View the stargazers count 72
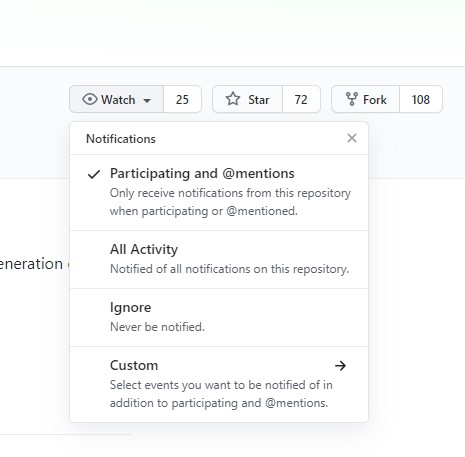The image size is (465, 457). click(301, 99)
